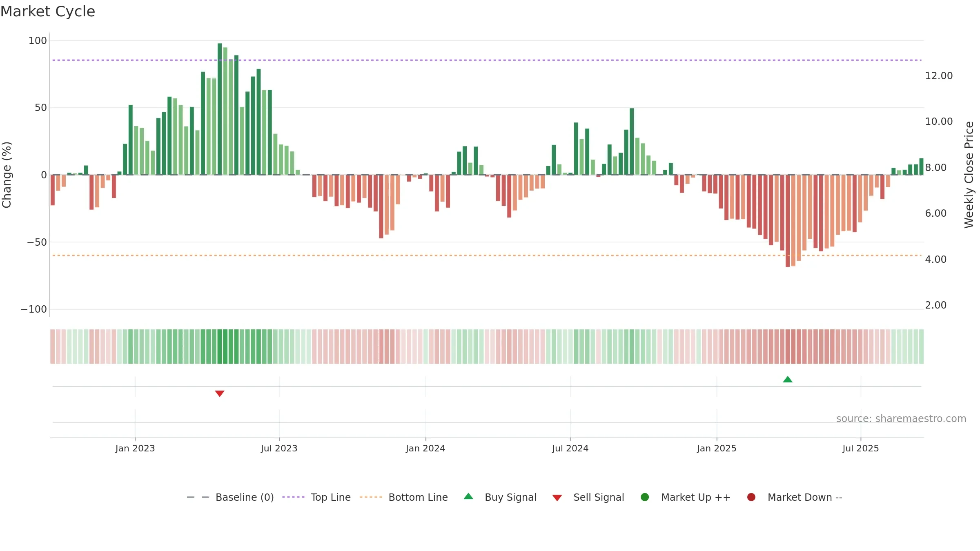Image resolution: width=980 pixels, height=551 pixels.
Task: Toggle the Top Line legend entry
Action: tap(316, 497)
